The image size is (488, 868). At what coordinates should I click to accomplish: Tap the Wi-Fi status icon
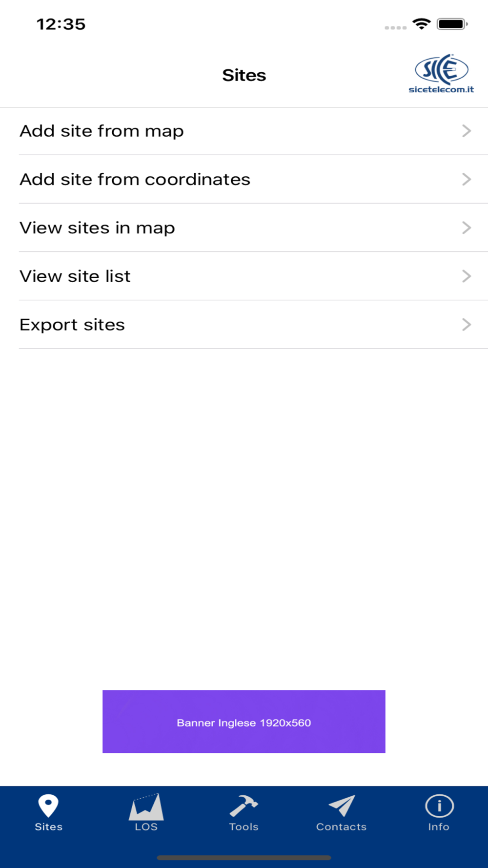click(x=421, y=24)
